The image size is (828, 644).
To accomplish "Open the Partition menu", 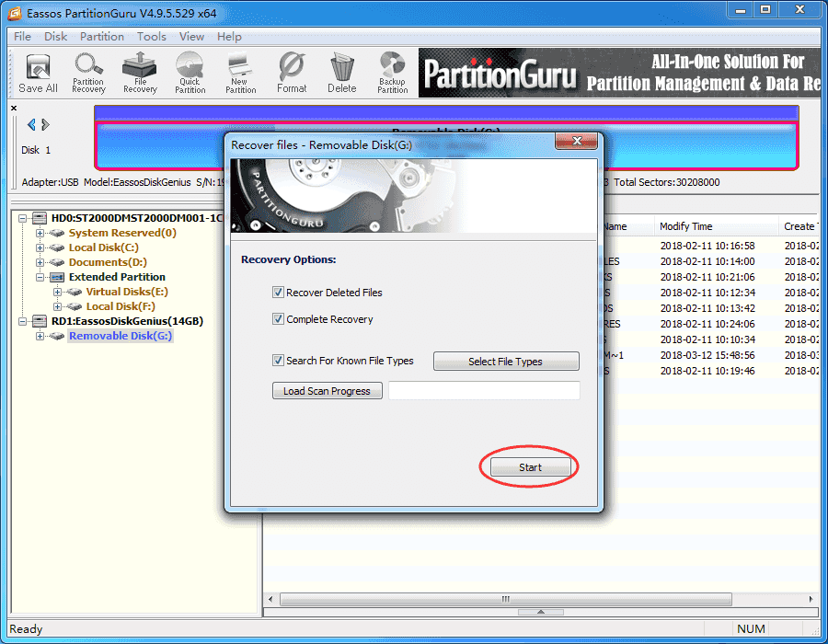I will pos(102,37).
